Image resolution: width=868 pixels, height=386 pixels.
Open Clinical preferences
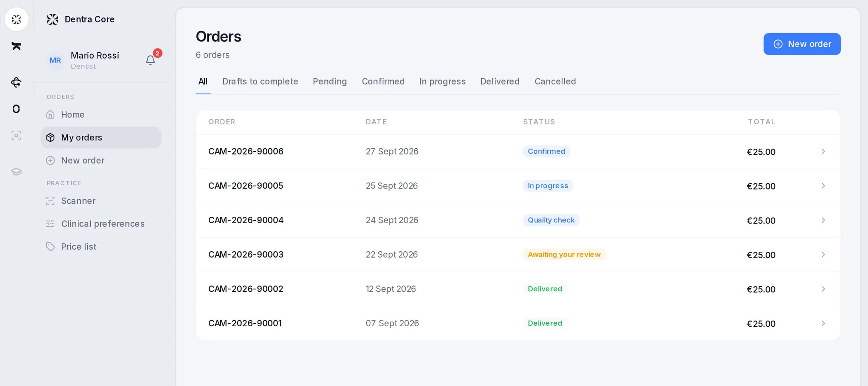(101, 224)
